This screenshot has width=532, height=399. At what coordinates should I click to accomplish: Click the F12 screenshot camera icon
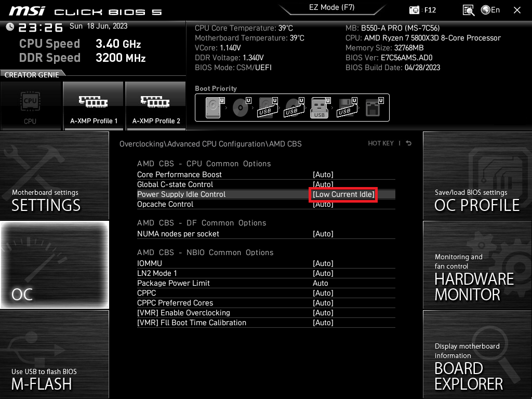click(414, 10)
